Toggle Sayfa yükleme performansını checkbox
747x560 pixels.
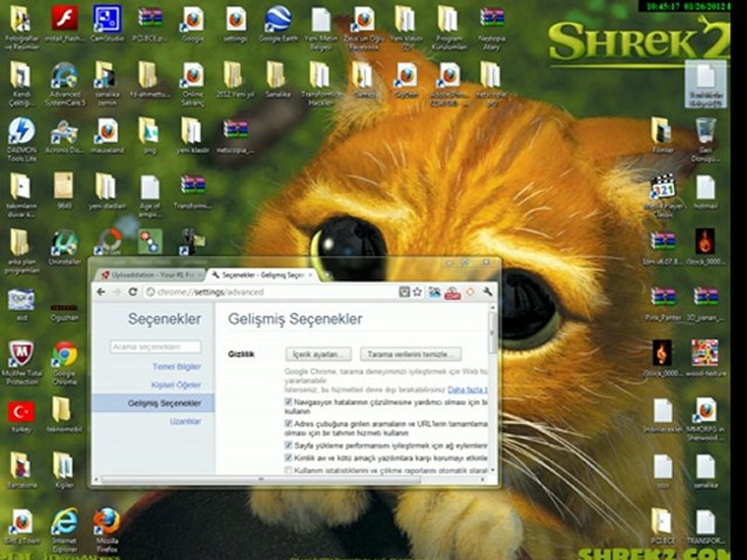point(288,445)
